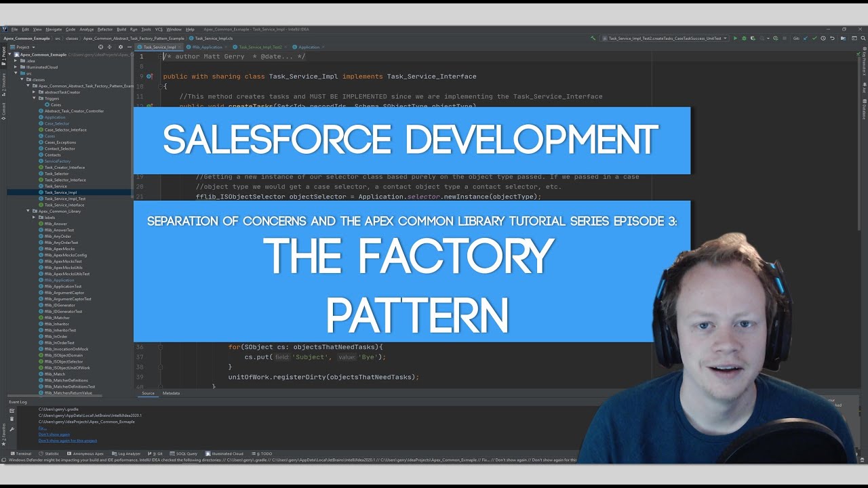Click the Git update project arrow
The width and height of the screenshot is (868, 488).
point(806,39)
